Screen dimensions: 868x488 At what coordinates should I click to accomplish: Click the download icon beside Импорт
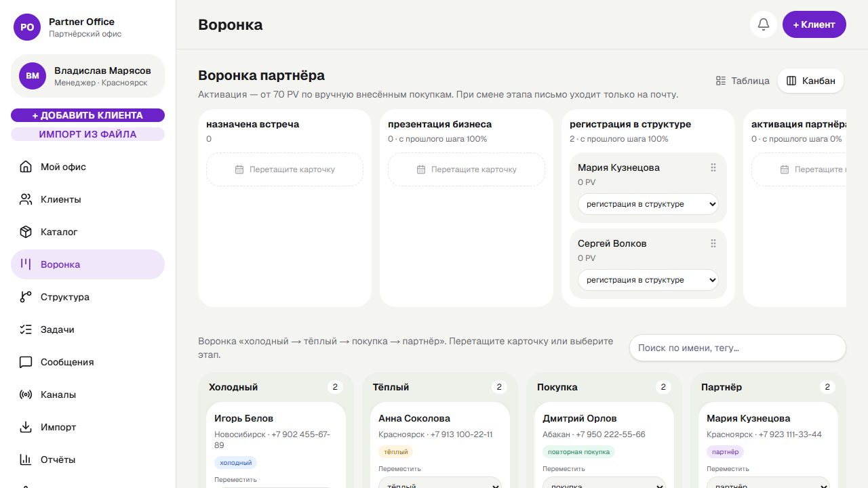pyautogui.click(x=26, y=427)
